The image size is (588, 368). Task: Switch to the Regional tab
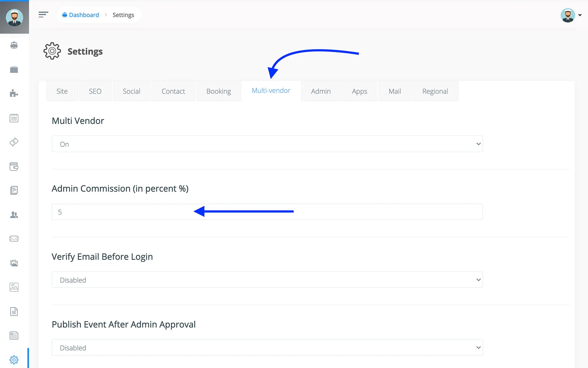pyautogui.click(x=435, y=91)
